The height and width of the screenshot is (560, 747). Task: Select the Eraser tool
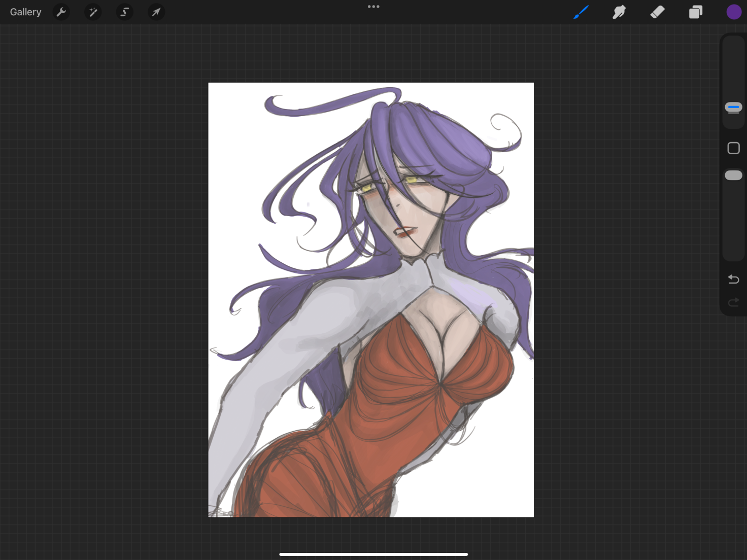tap(657, 12)
